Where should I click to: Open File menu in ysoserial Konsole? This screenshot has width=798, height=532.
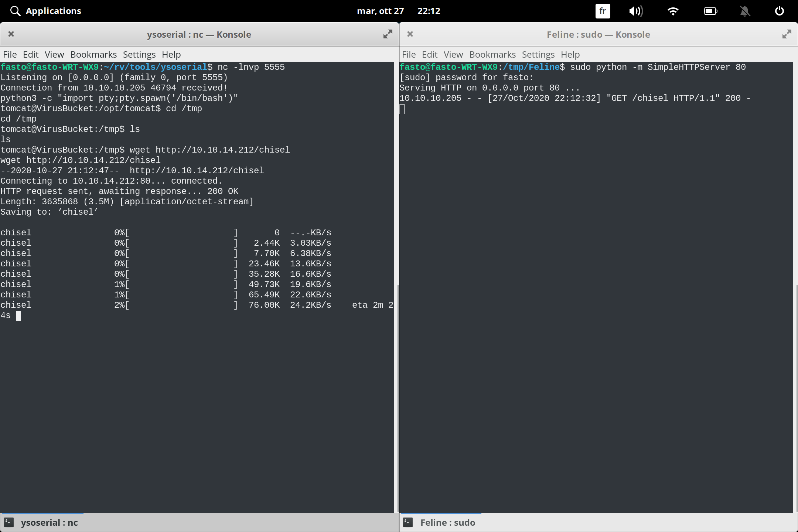pyautogui.click(x=10, y=55)
